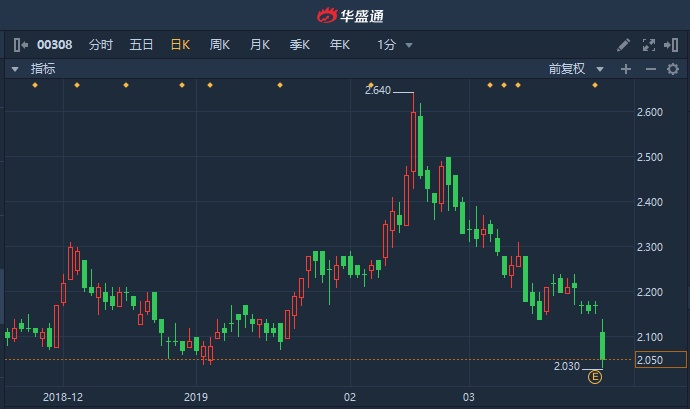
Task: Click the 2018-12 date axis label
Action: (63, 397)
